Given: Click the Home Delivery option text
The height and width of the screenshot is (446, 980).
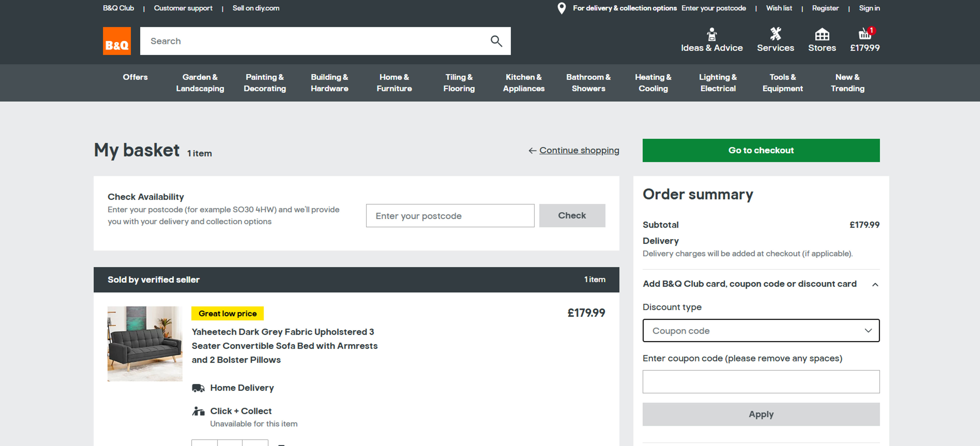Looking at the screenshot, I should coord(242,388).
